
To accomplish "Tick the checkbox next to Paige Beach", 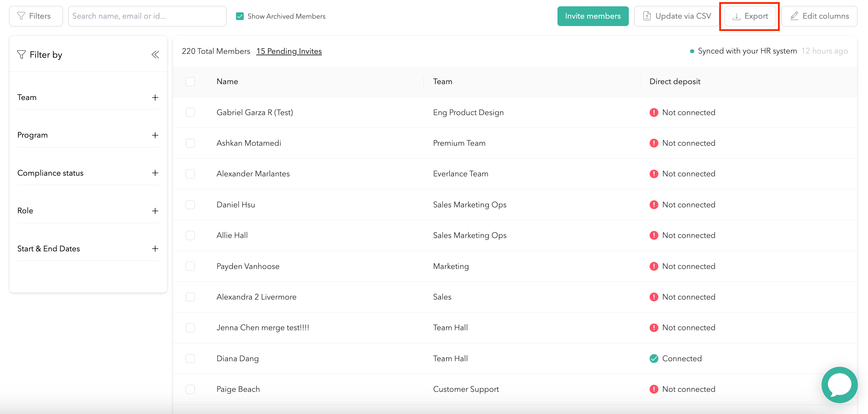I will pos(190,389).
